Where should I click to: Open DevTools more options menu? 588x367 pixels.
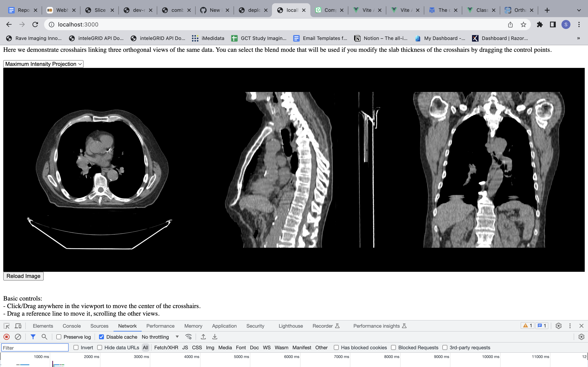click(x=570, y=326)
